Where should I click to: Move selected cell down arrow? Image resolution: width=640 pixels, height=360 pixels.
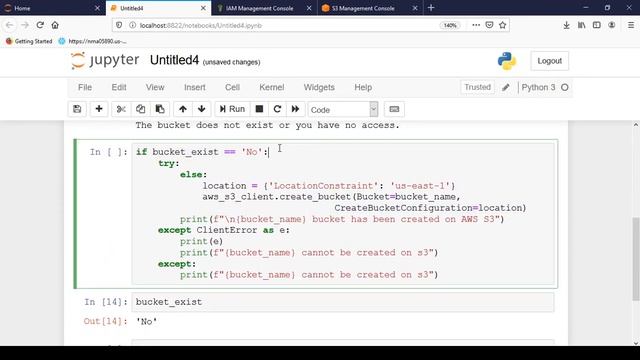pyautogui.click(x=202, y=109)
